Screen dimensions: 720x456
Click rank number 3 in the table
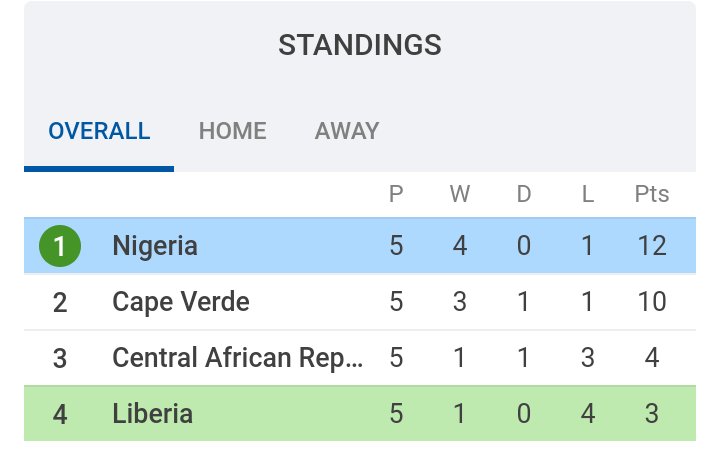tap(60, 358)
